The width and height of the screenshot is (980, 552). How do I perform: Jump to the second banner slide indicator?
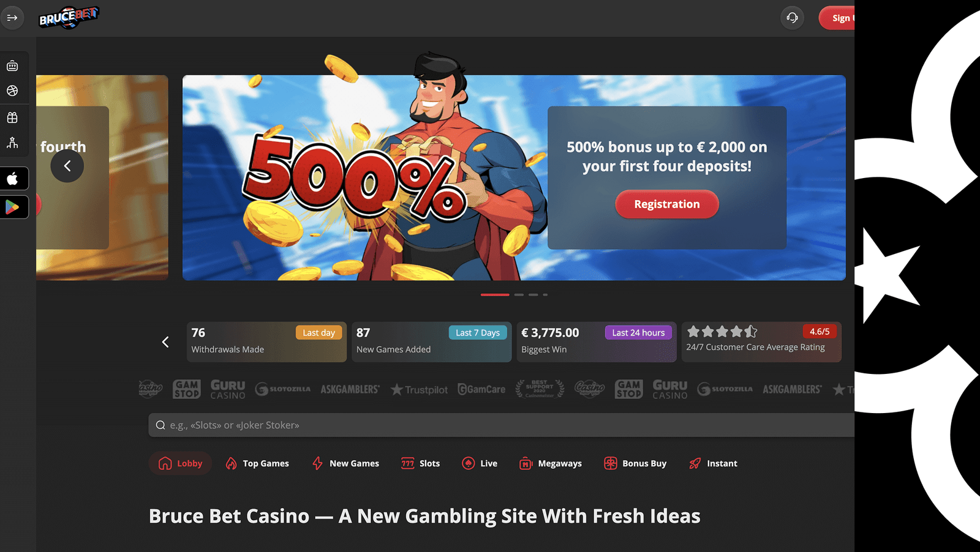(x=519, y=295)
